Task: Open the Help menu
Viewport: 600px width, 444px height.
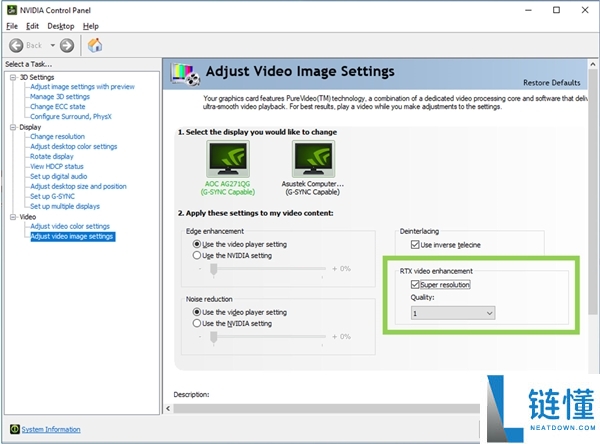Action: [x=91, y=26]
